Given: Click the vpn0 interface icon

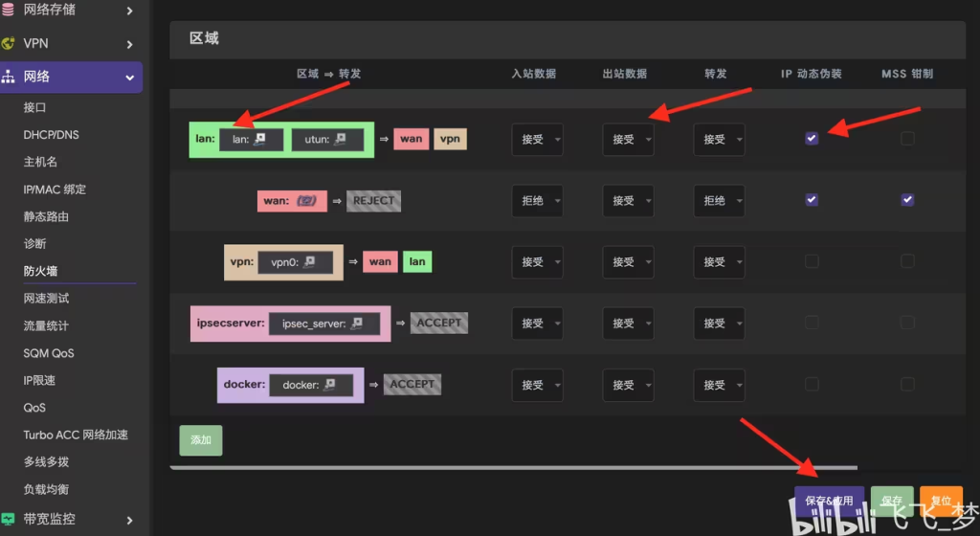Looking at the screenshot, I should pos(309,261).
